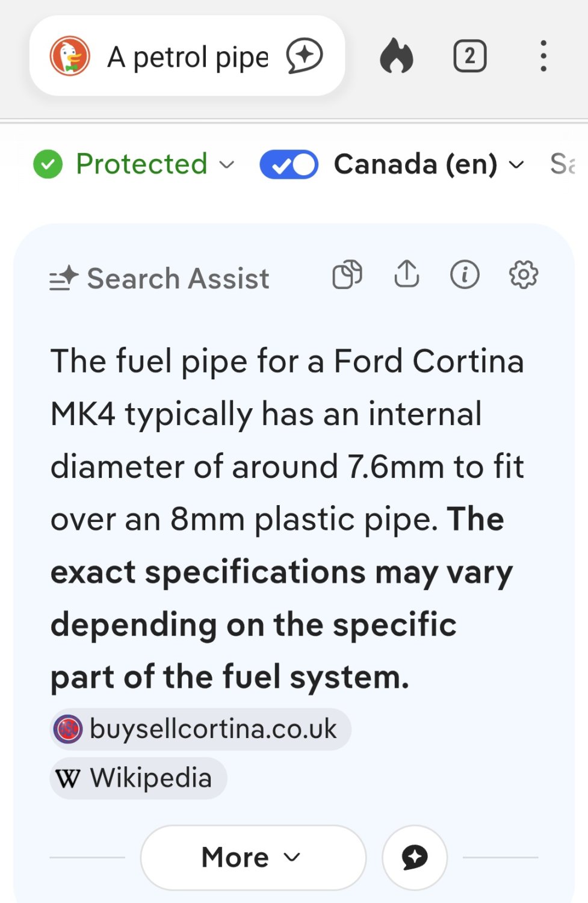Expand the Protected privacy dropdown
Viewport: 588px width, 903px height.
coord(226,164)
